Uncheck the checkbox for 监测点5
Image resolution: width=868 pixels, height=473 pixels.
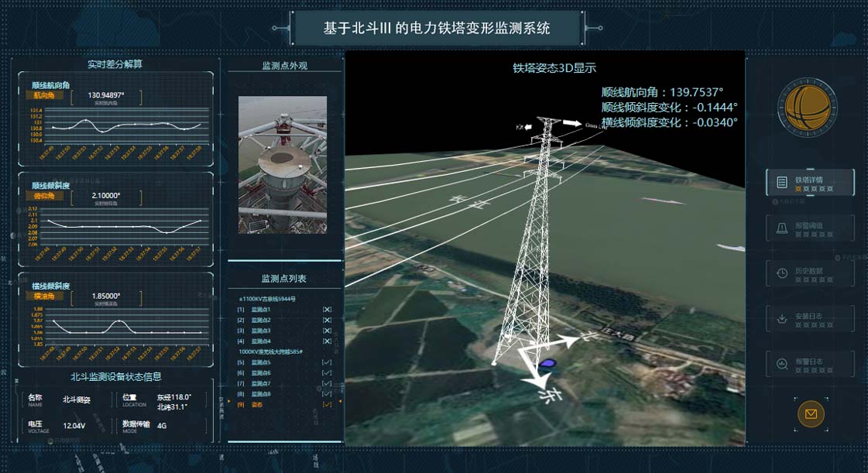pyautogui.click(x=327, y=362)
